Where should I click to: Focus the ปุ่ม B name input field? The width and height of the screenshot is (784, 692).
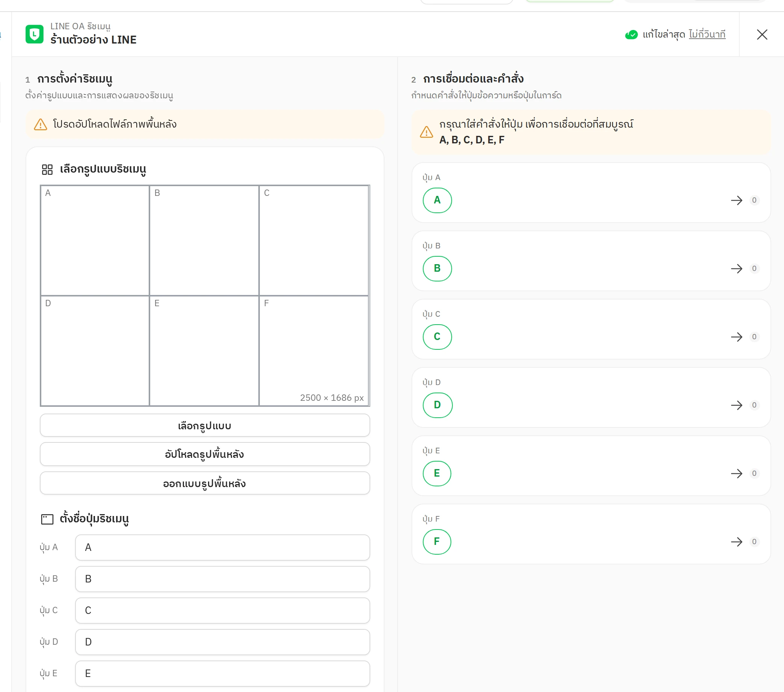(222, 579)
